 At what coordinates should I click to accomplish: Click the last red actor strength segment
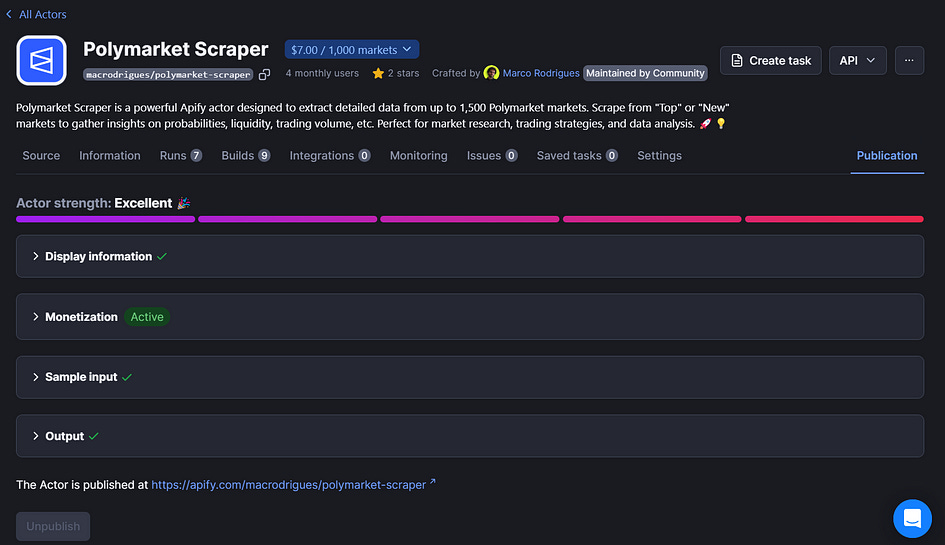[x=834, y=219]
